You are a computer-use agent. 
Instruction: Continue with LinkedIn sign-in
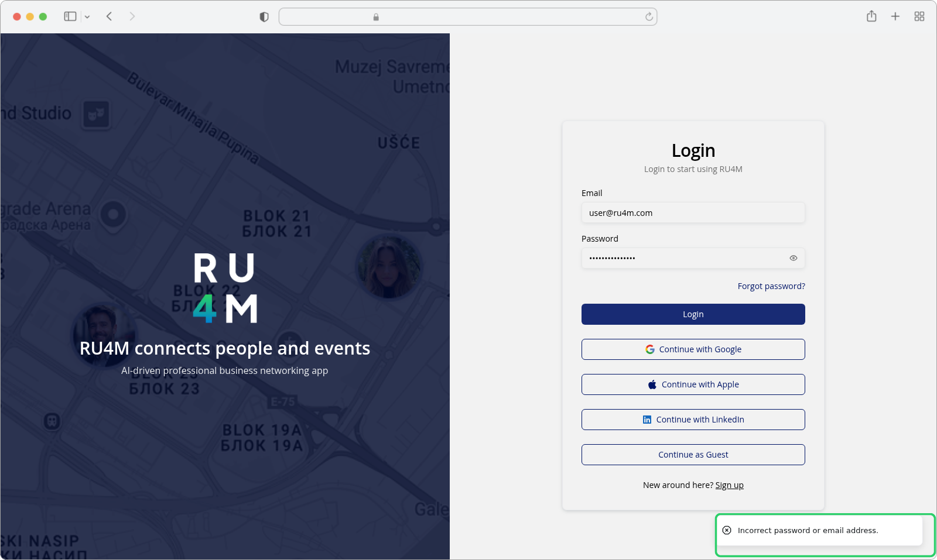(693, 420)
